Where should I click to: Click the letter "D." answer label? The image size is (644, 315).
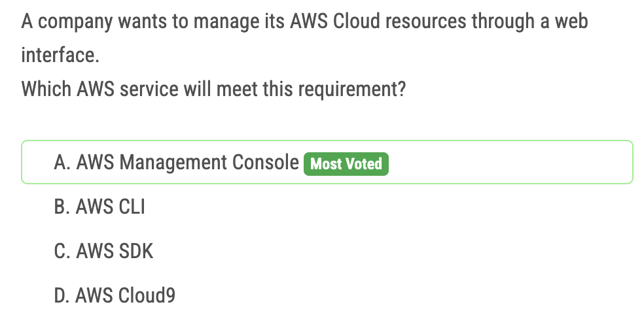tap(62, 295)
